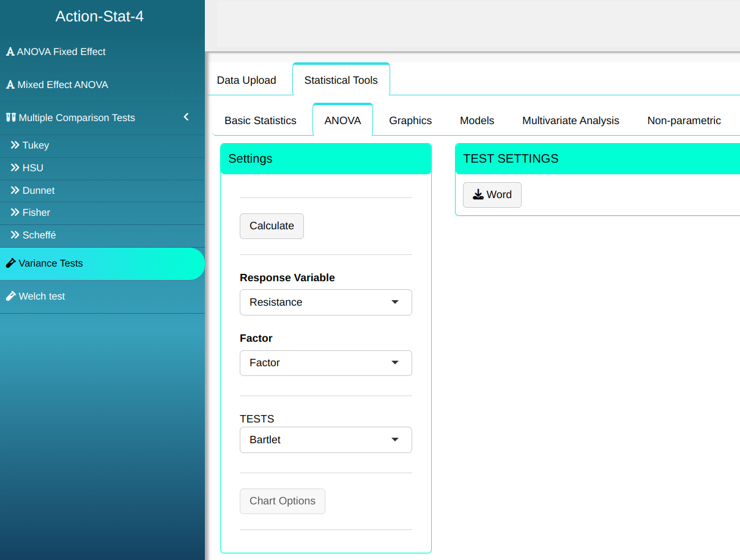This screenshot has height=560, width=740.
Task: Click the test tubes icon for Multiple Comparison Tests
Action: [x=10, y=117]
